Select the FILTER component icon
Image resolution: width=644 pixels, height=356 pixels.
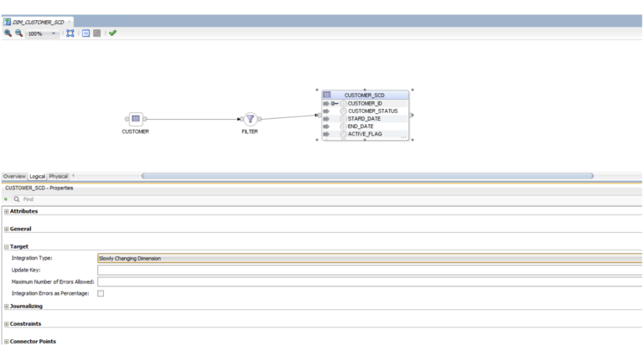click(250, 119)
